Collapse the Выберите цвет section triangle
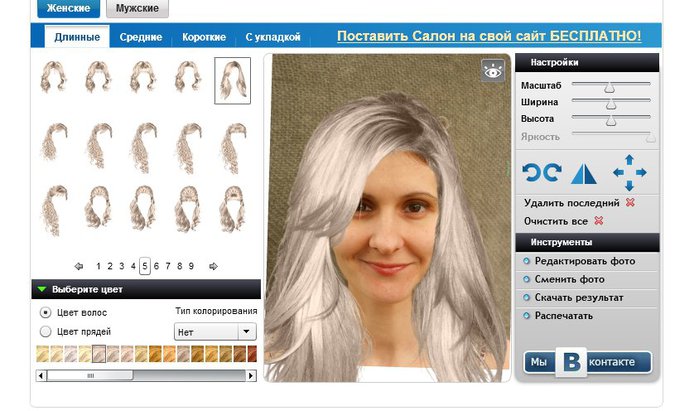 [x=42, y=289]
